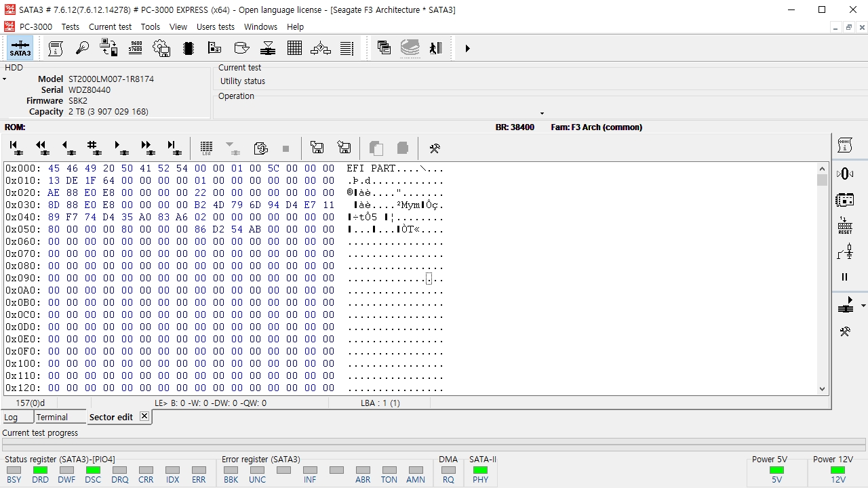Click the RESET counter icon
868x488 pixels.
click(x=845, y=226)
